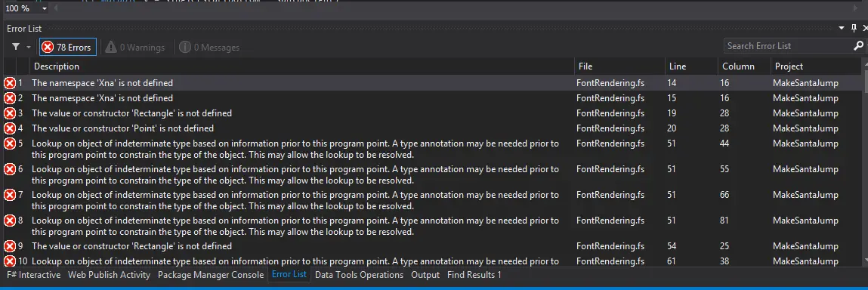Screen dimensions: 868x290
Task: Click the error icon for row 6
Action: (x=10, y=169)
